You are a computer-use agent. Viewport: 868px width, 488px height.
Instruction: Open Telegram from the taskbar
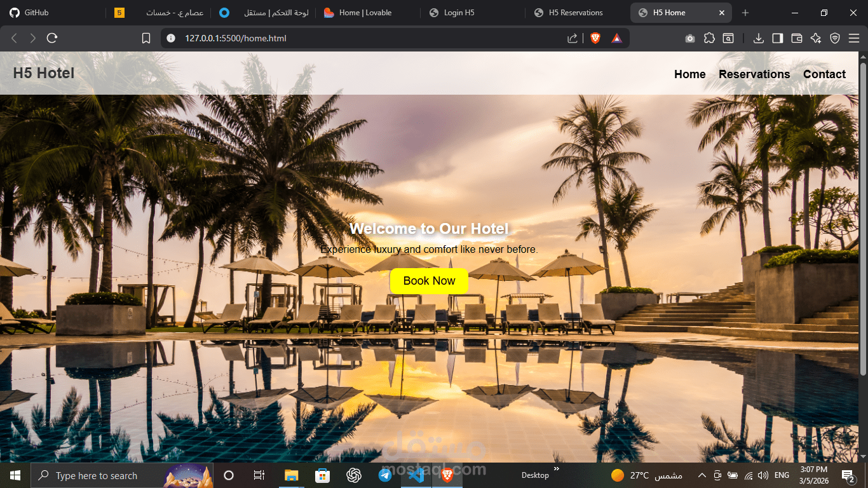pos(385,475)
